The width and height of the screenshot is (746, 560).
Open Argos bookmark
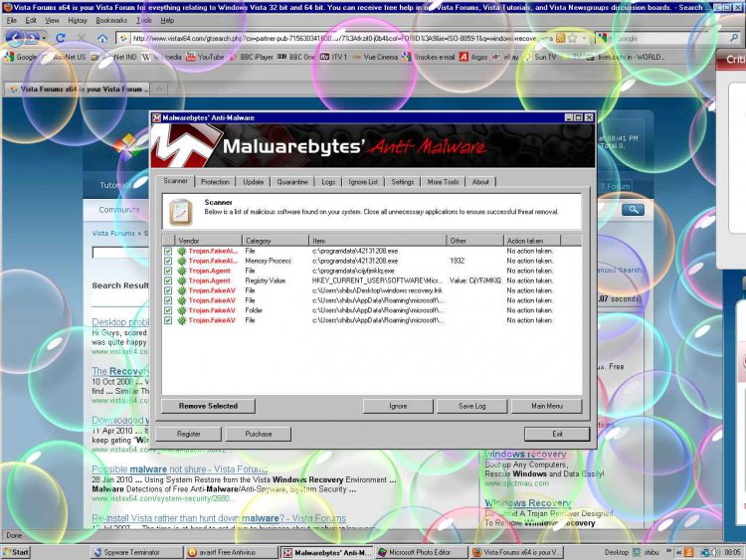point(473,57)
